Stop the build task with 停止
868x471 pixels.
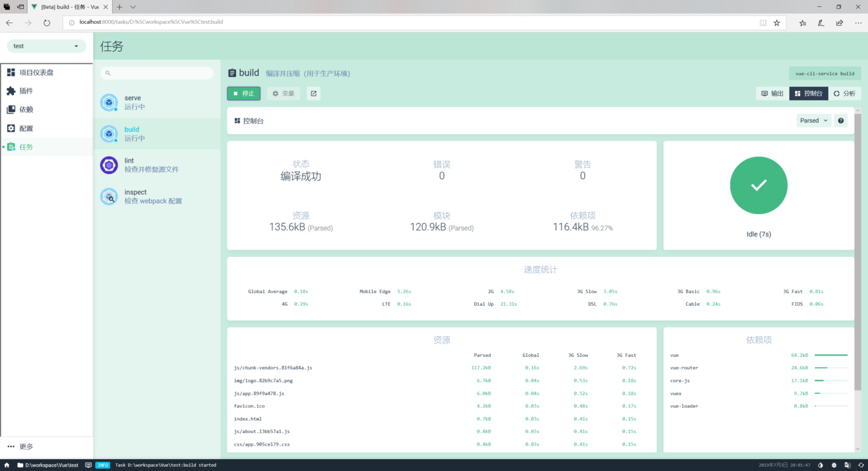(x=244, y=93)
